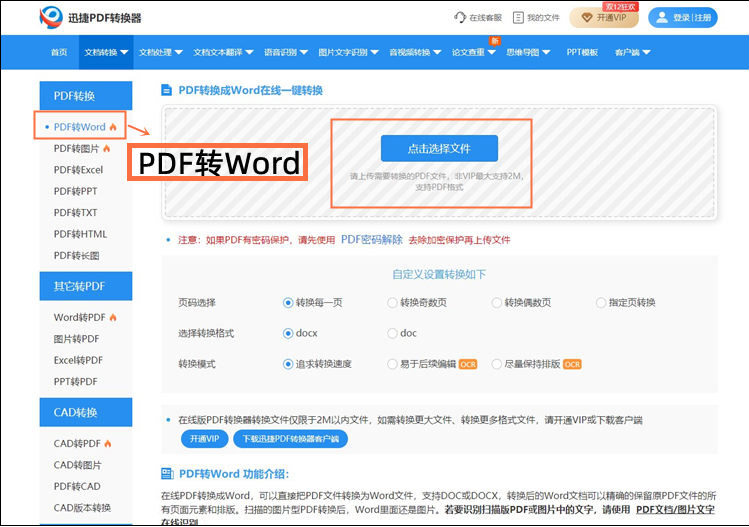
Task: Open the PDF文档/图片文字 link
Action: pos(675,509)
